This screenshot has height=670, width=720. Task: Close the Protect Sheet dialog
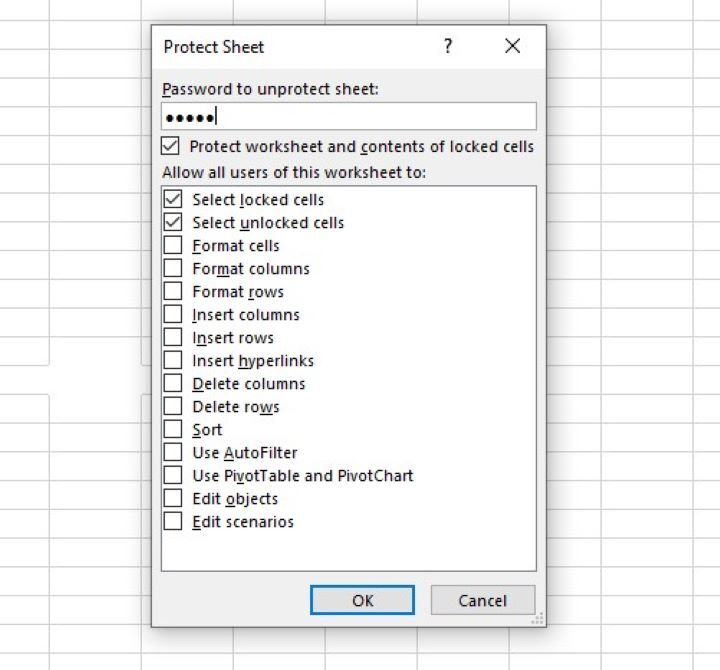512,46
